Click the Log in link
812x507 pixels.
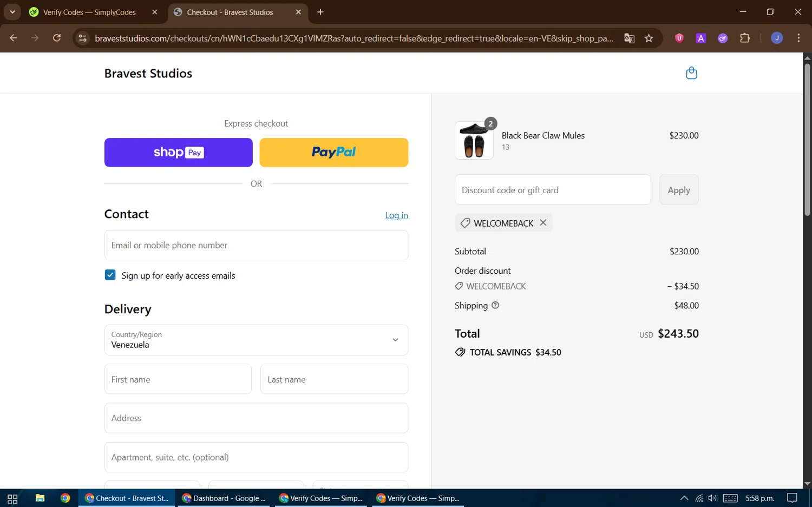tap(396, 215)
